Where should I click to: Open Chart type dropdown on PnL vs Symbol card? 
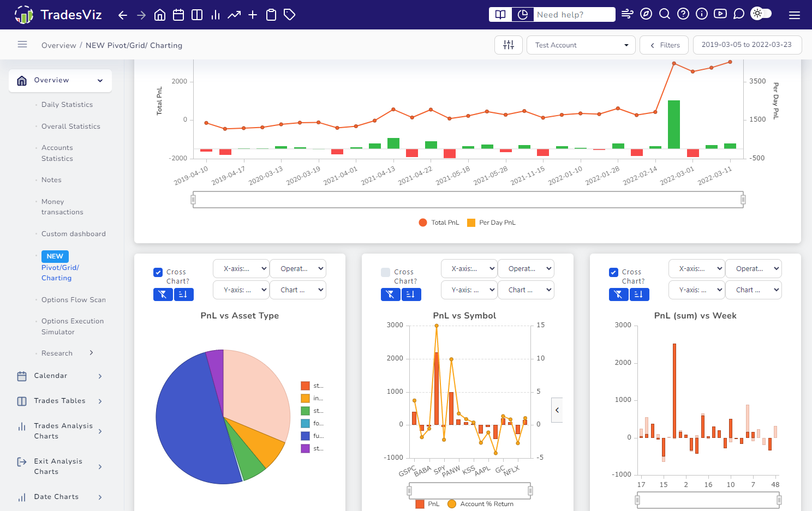526,290
